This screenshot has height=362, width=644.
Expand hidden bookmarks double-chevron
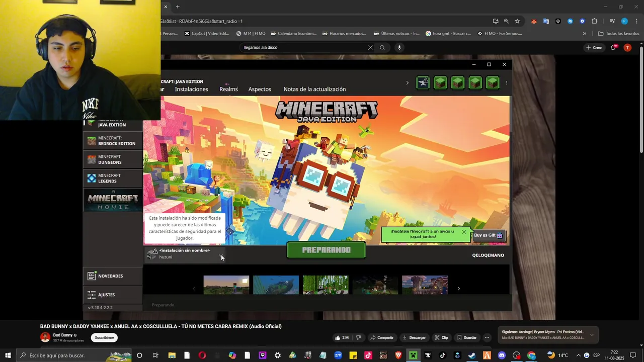pos(585,34)
